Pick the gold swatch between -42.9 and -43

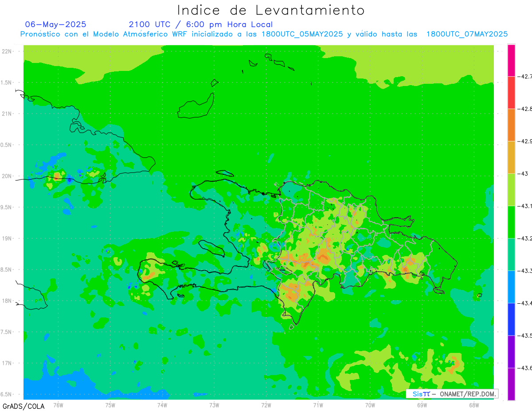pyautogui.click(x=511, y=157)
